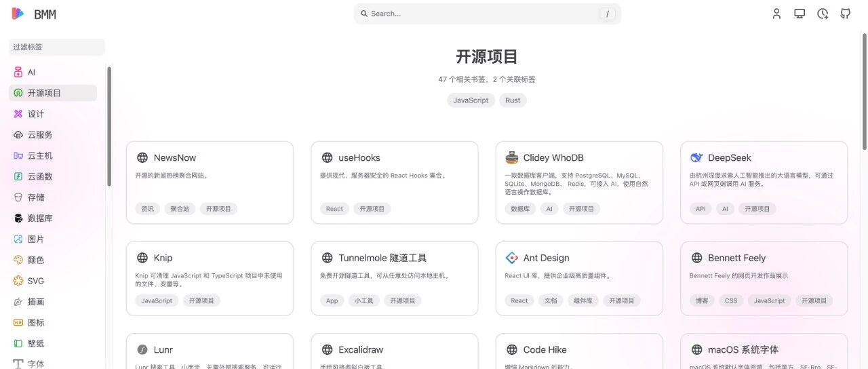Open the Knip bookmark title
This screenshot has width=868, height=369.
tap(163, 258)
